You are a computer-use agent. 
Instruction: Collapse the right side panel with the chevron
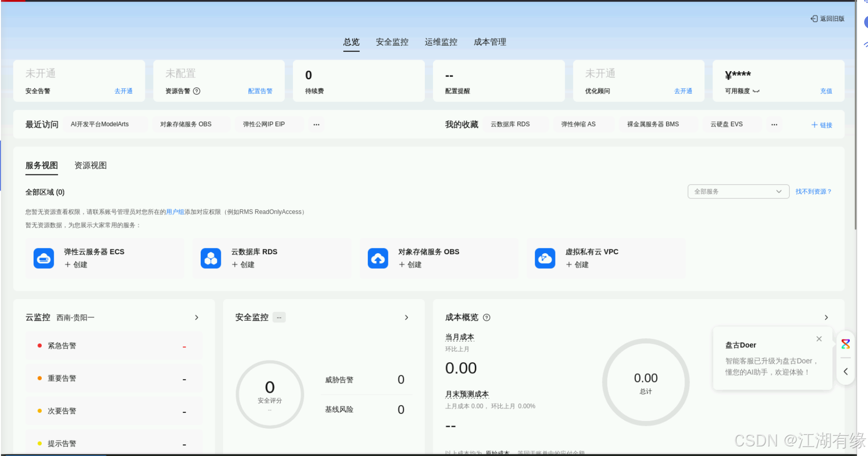click(x=845, y=371)
